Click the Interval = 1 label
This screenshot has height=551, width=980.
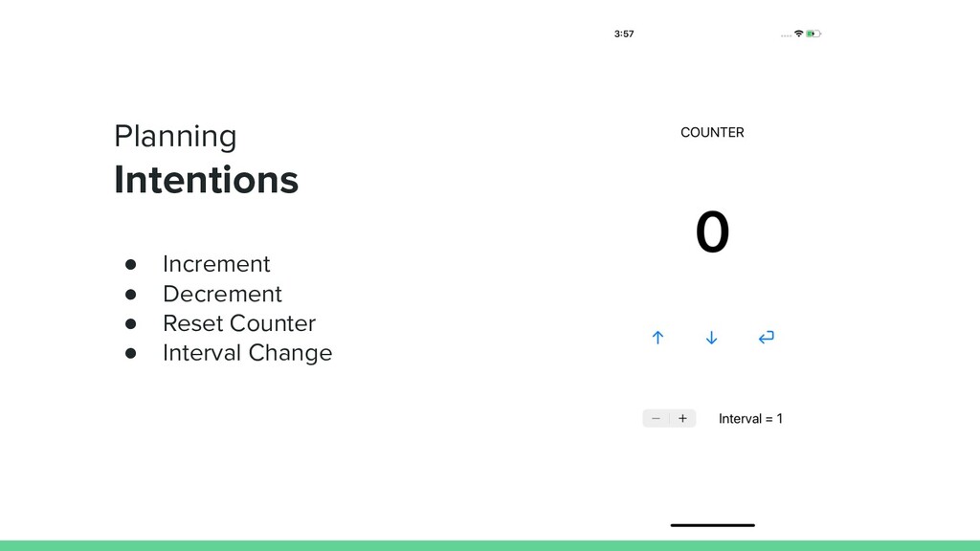pyautogui.click(x=750, y=419)
